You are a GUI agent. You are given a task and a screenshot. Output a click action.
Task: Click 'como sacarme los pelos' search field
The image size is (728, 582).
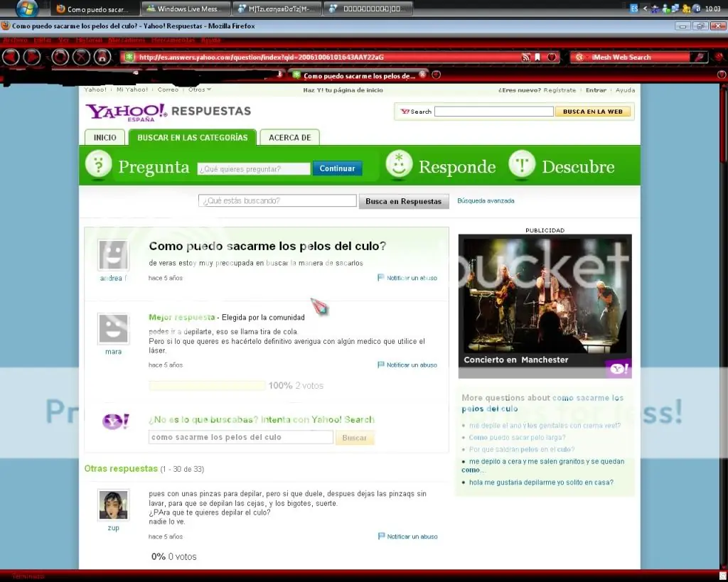point(240,437)
